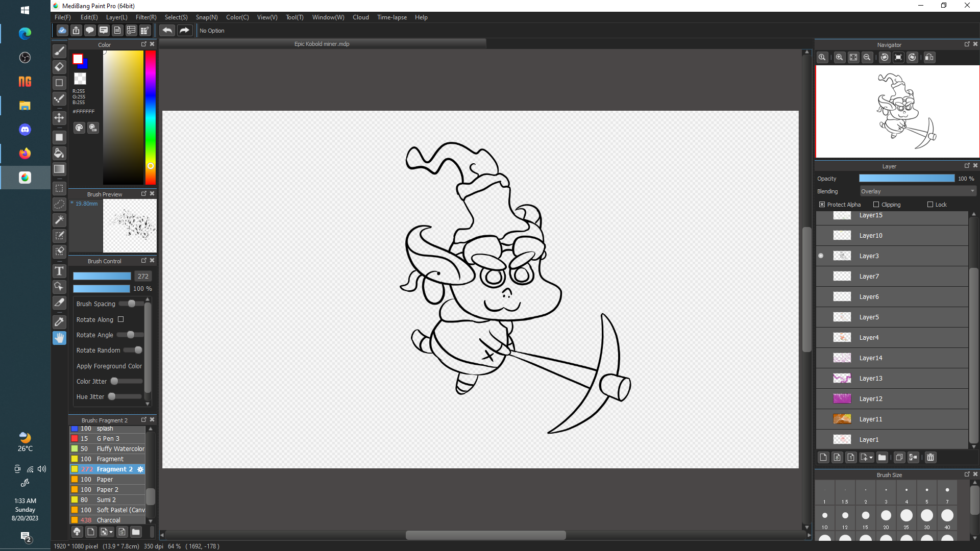Expand the add-brush dropdown arrow
The image size is (980, 551).
[x=111, y=532]
